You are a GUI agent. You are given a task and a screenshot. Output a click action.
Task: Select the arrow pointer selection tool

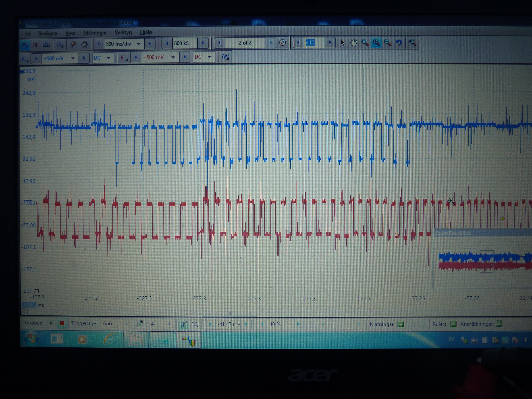[342, 43]
